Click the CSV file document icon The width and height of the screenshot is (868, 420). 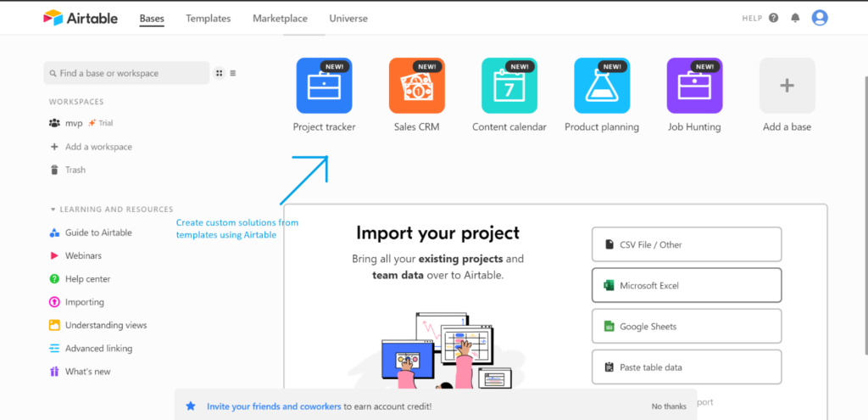[609, 244]
